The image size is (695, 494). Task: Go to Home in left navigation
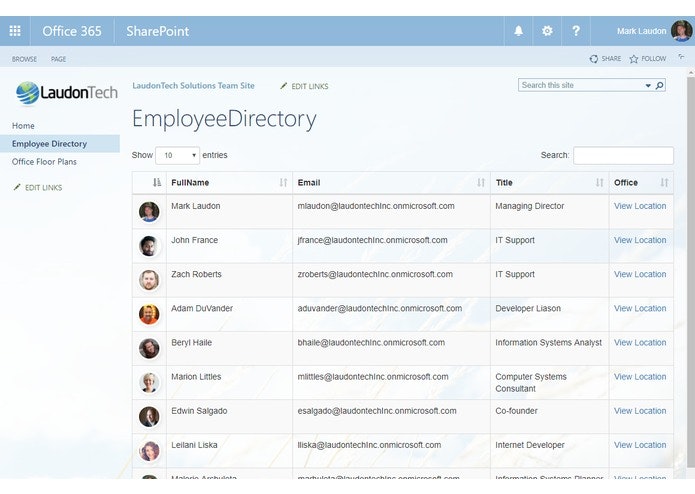[x=23, y=125]
